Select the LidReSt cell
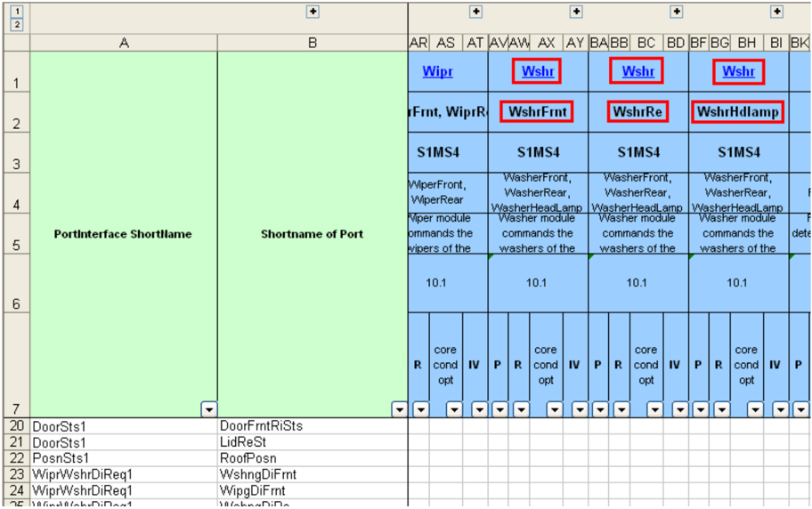The width and height of the screenshot is (812, 509). point(313,442)
